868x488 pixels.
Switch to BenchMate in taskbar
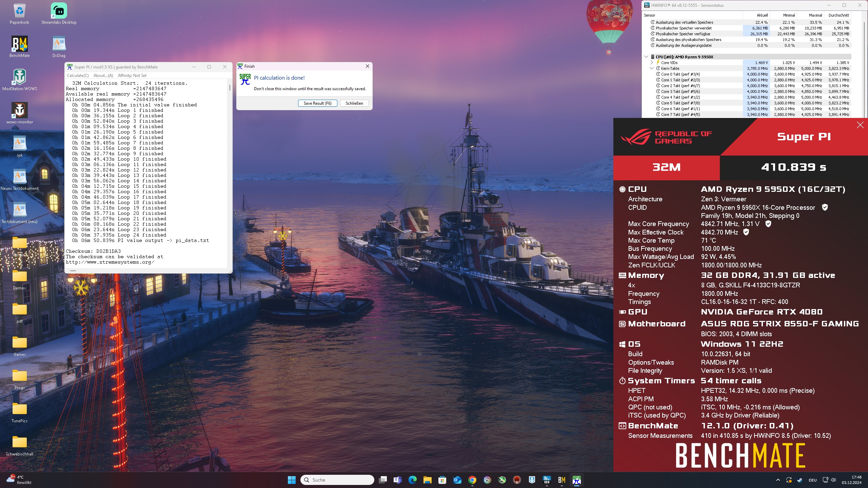562,480
